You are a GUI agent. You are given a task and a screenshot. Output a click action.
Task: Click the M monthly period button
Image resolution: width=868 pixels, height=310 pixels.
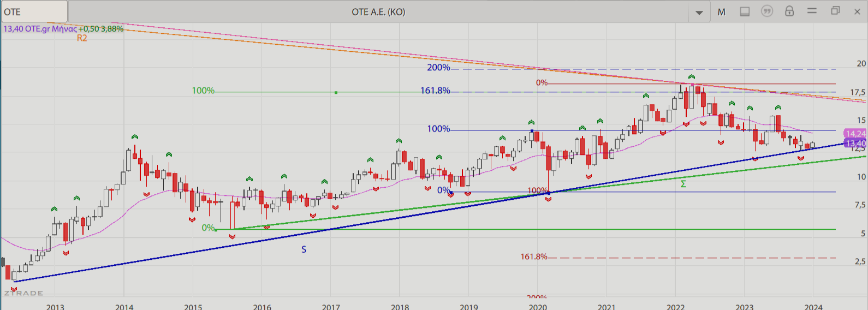click(722, 11)
